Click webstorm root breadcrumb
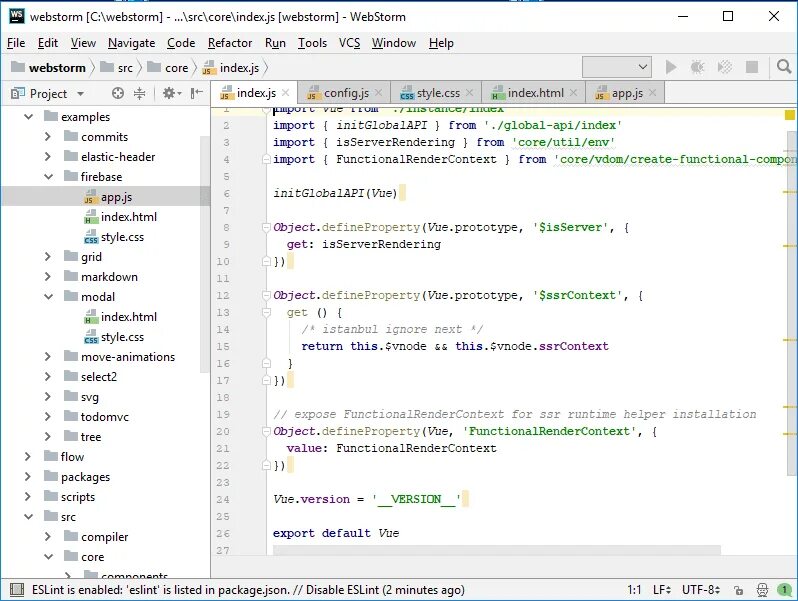 [x=48, y=68]
